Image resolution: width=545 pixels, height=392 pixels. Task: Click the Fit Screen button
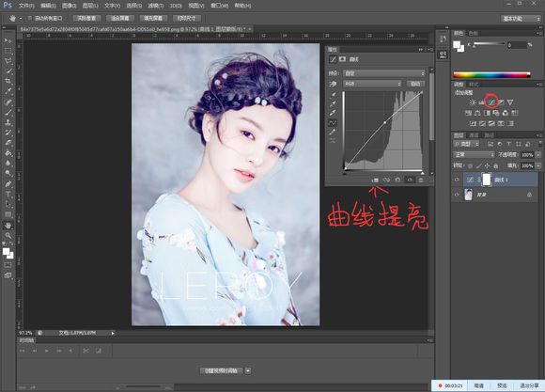[x=120, y=19]
